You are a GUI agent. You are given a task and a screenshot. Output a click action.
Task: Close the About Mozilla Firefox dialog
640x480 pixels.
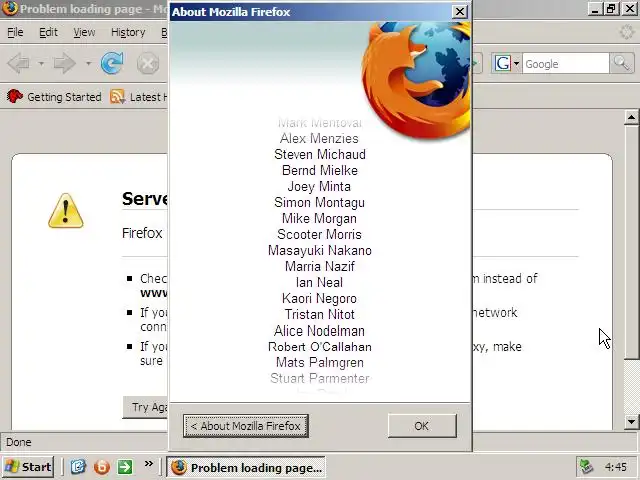(460, 12)
